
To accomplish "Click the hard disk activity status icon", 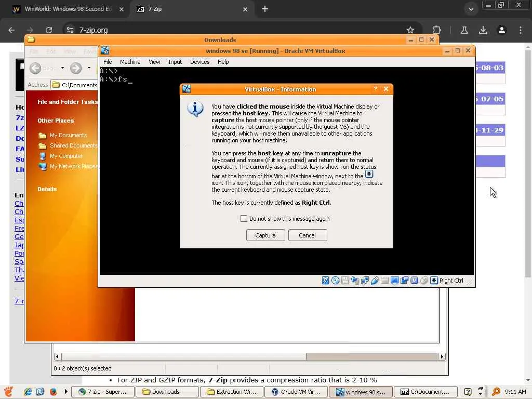I will 325,280.
